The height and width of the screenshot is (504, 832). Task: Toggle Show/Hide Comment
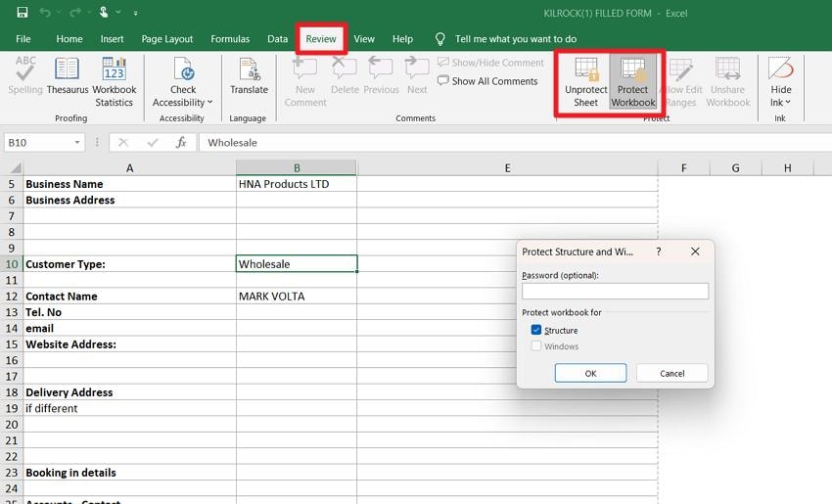[490, 63]
